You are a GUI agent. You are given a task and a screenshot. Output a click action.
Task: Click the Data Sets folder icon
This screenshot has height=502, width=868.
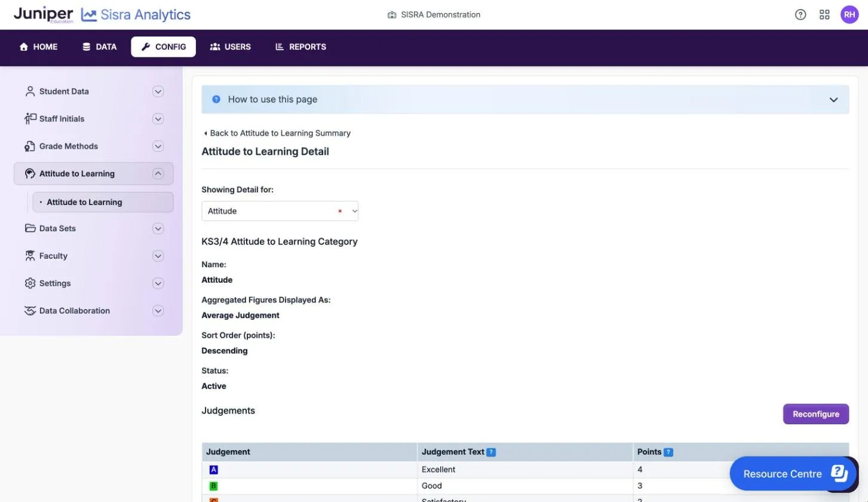30,228
